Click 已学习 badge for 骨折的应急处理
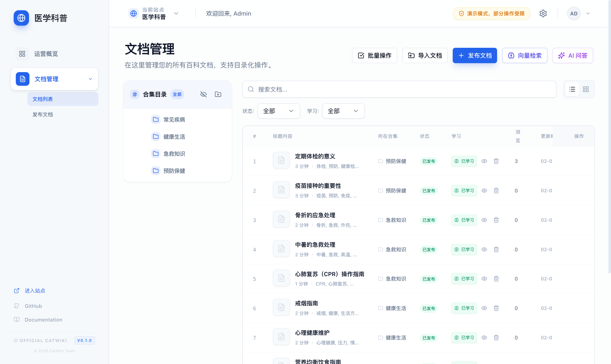The image size is (611, 364). 464,220
